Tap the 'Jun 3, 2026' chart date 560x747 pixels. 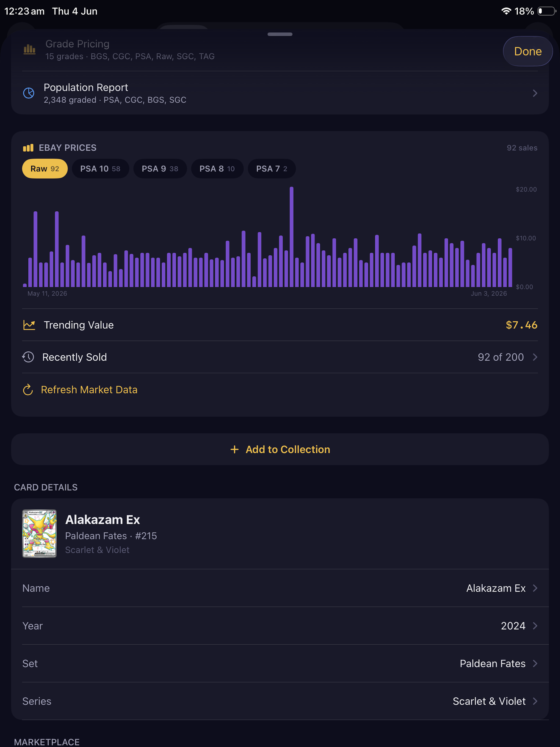pos(489,293)
